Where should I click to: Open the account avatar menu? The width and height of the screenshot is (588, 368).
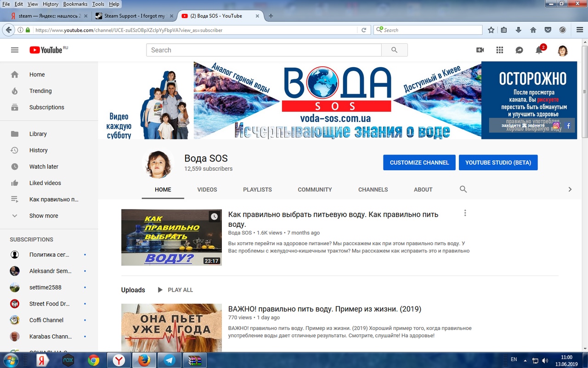(x=563, y=50)
